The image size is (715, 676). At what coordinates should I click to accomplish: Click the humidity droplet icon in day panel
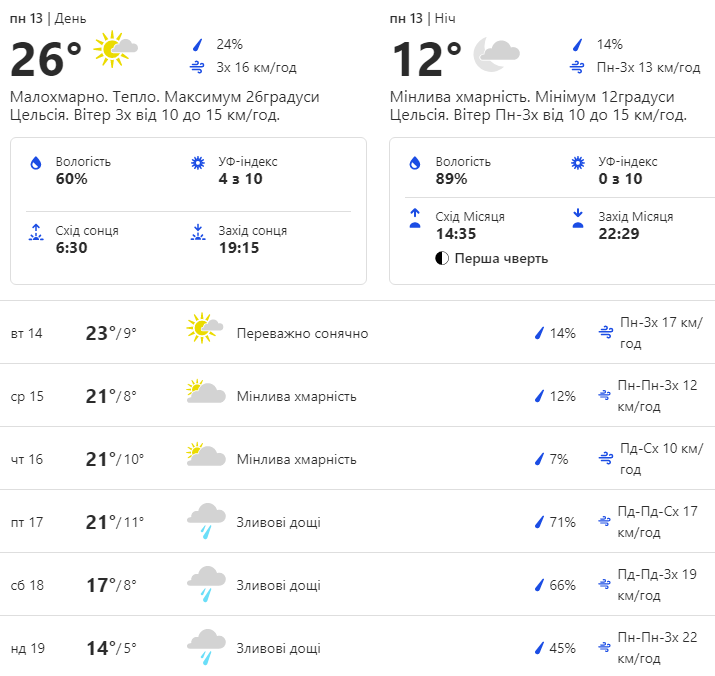pyautogui.click(x=36, y=163)
